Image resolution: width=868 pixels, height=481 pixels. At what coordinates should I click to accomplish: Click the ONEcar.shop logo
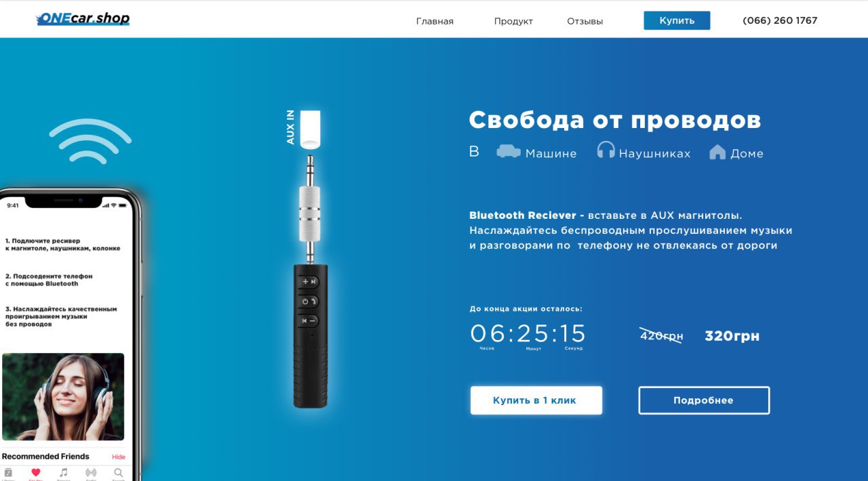[x=83, y=19]
